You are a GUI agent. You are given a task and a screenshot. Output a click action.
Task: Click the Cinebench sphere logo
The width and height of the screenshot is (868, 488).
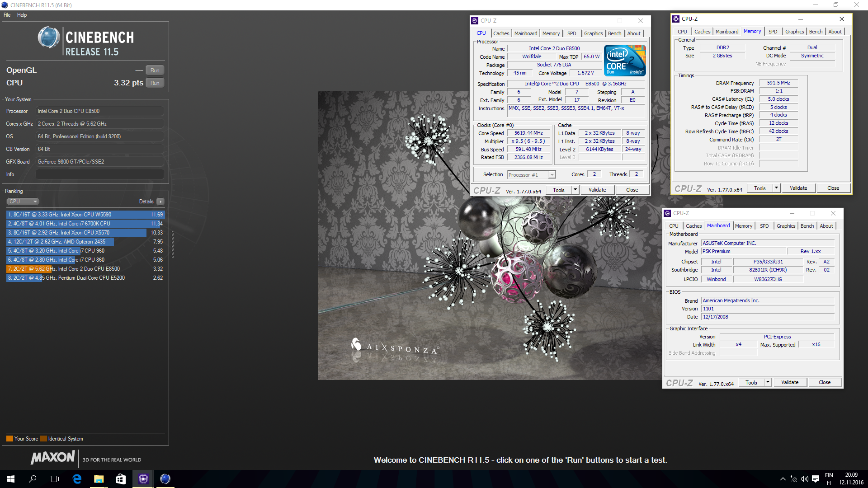[x=49, y=38]
